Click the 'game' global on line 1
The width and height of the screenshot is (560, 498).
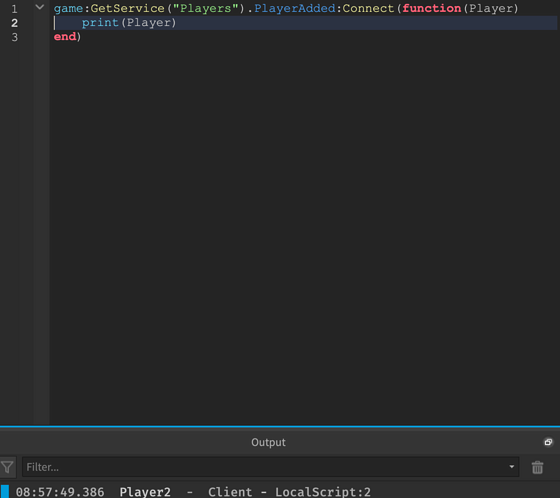68,9
